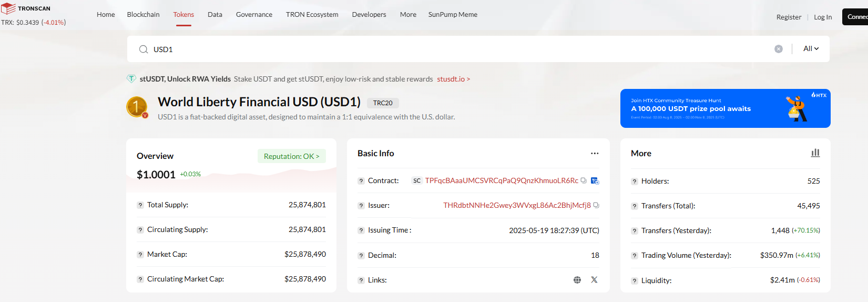Click the contract view icon beside address
The height and width of the screenshot is (302, 868).
pos(595,181)
